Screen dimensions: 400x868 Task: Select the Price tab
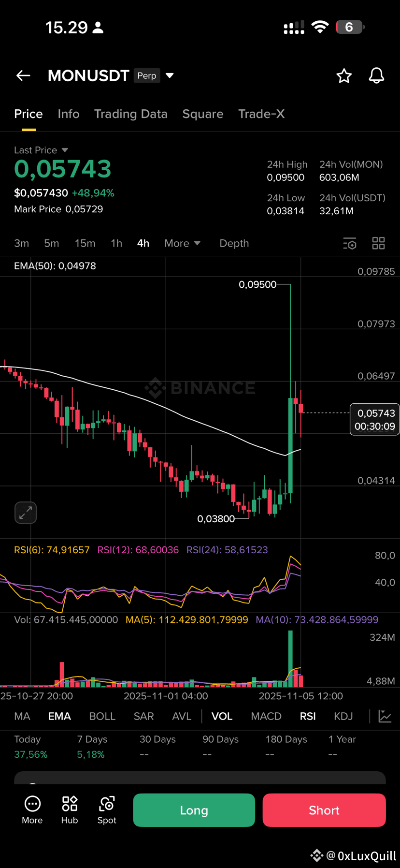tap(29, 114)
